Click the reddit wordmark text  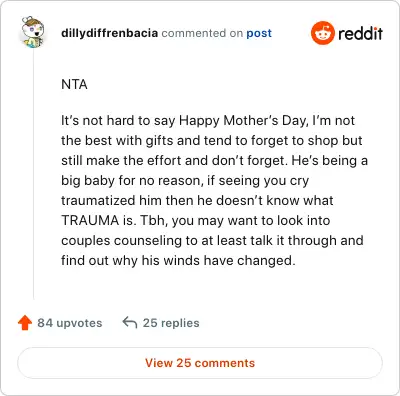360,33
